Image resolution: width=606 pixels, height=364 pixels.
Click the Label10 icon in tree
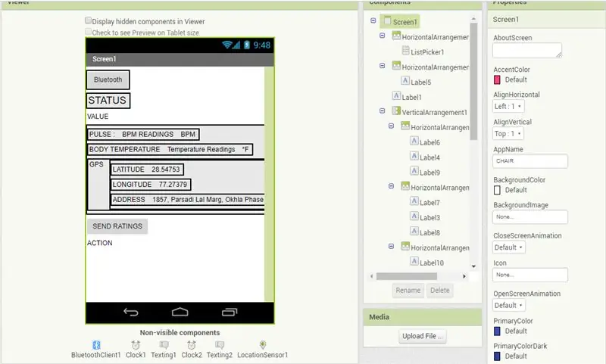click(x=414, y=261)
